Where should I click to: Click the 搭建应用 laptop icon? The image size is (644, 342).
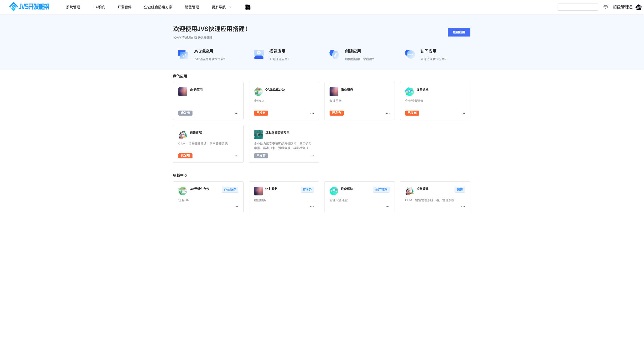[259, 54]
